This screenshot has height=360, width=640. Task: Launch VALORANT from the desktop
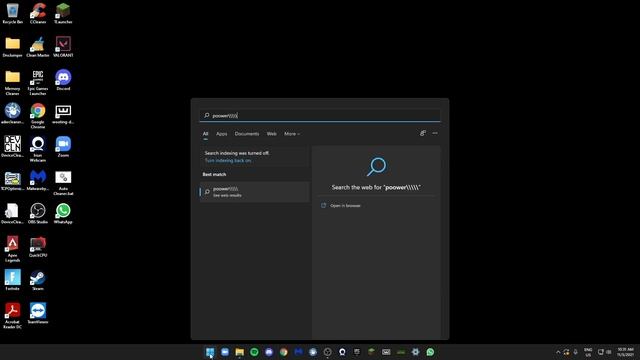(x=63, y=47)
